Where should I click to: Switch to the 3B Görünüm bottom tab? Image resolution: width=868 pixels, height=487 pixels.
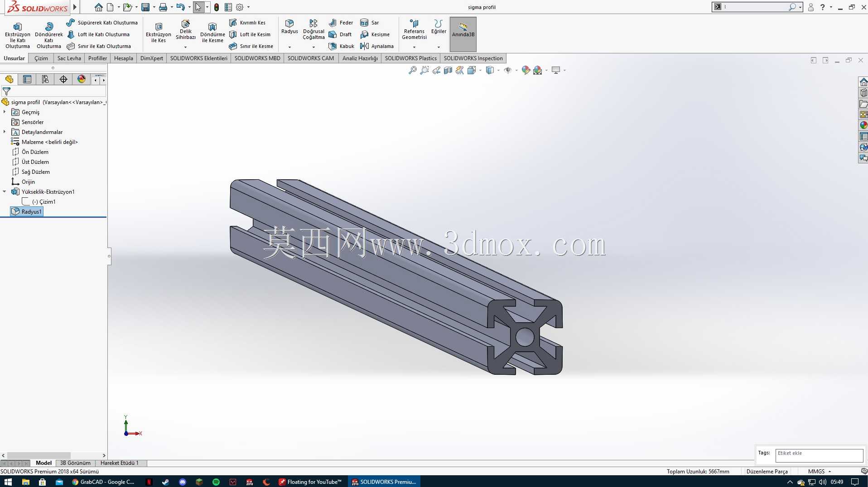pyautogui.click(x=75, y=463)
